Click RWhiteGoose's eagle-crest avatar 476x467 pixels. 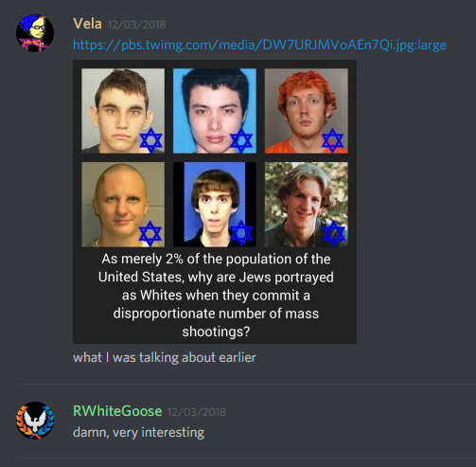(x=35, y=421)
